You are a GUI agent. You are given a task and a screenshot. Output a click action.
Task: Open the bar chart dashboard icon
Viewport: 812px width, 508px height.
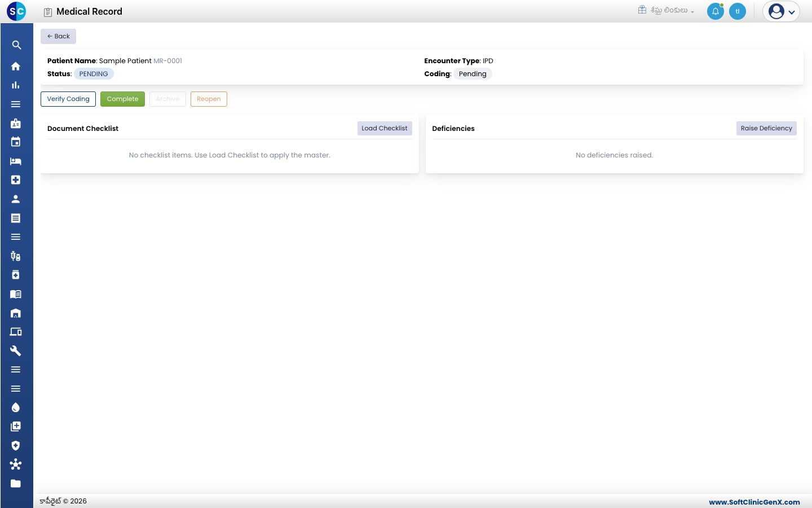tap(16, 85)
